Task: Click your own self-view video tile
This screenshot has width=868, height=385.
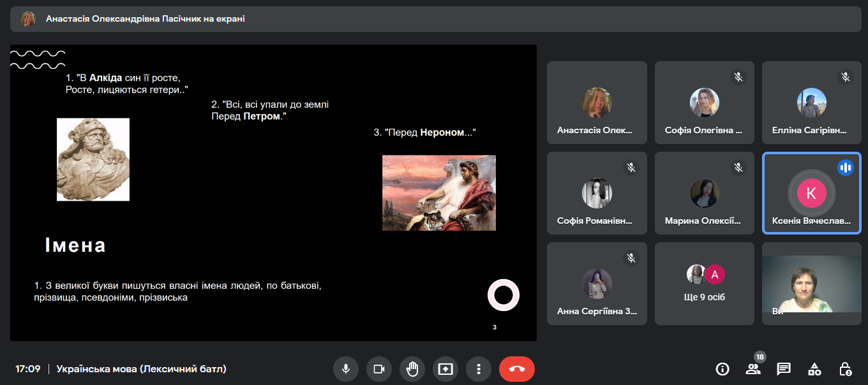Action: 811,284
